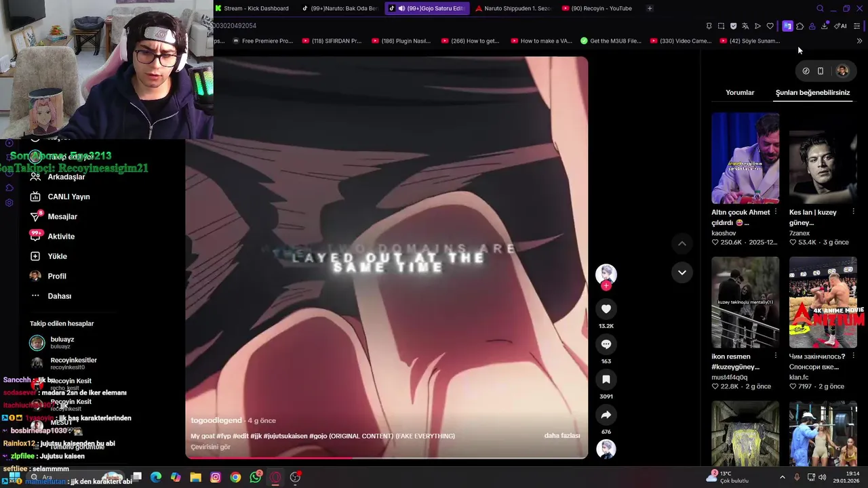Open browser downloads icon
868x488 pixels.
point(825,26)
